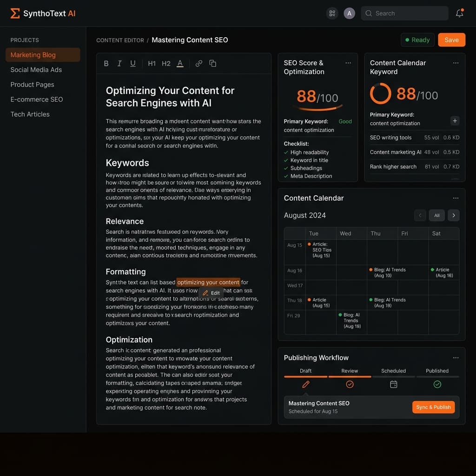Click the Published green check icon
Screen dimensions: 476x476
(x=437, y=384)
